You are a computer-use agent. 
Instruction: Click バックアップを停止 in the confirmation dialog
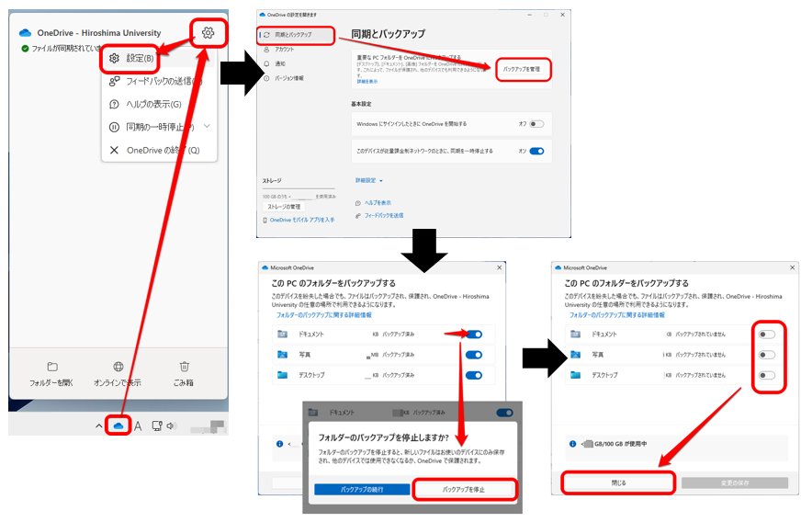click(x=464, y=489)
